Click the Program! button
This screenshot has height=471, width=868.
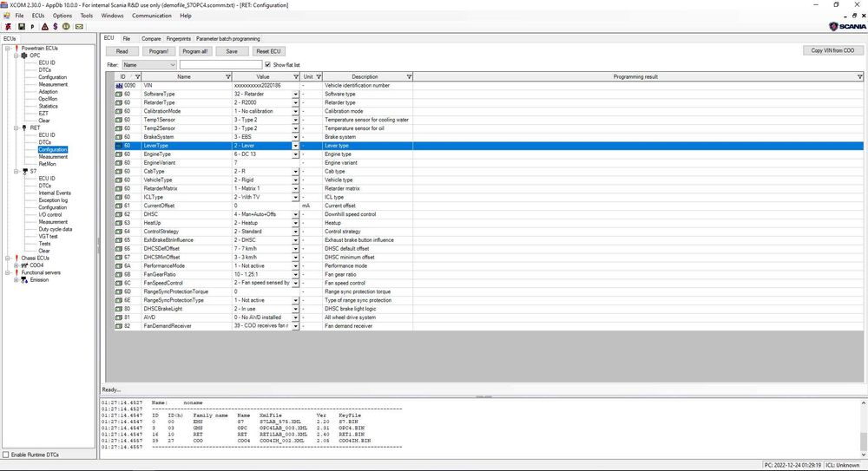point(158,51)
